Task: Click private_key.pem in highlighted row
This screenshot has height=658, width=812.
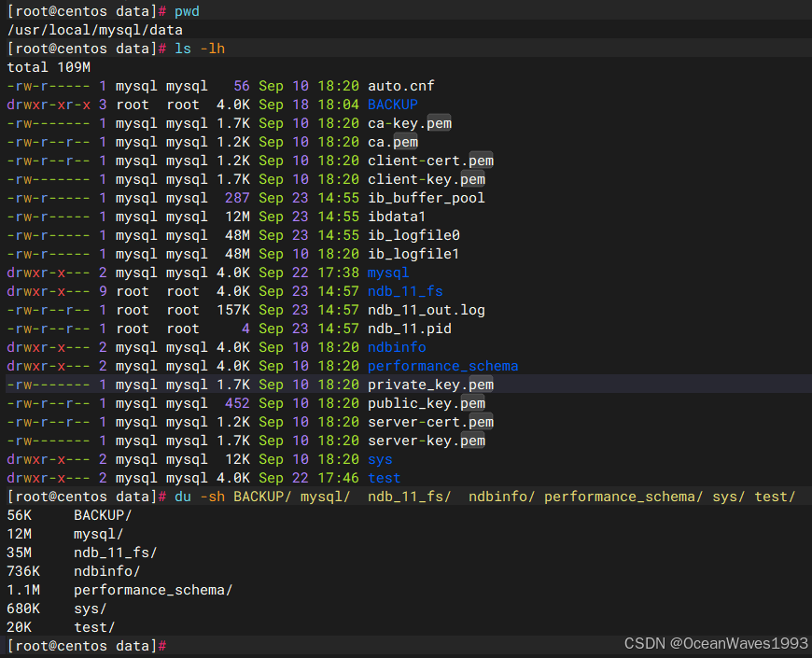Action: point(430,385)
